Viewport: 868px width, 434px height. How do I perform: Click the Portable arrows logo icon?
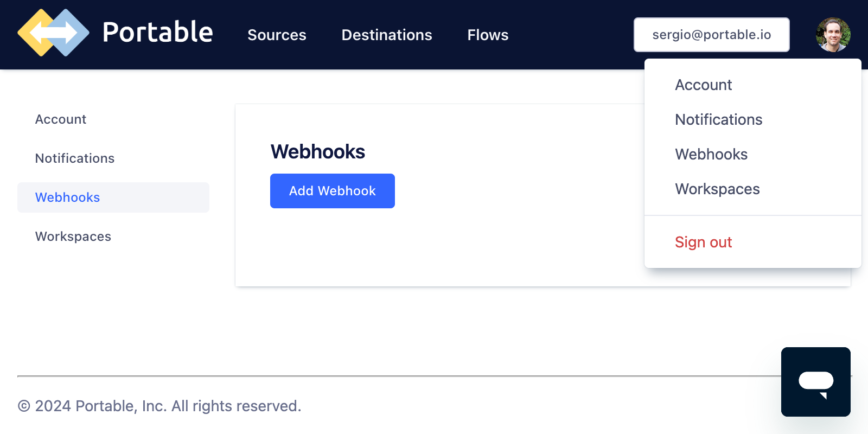[53, 33]
